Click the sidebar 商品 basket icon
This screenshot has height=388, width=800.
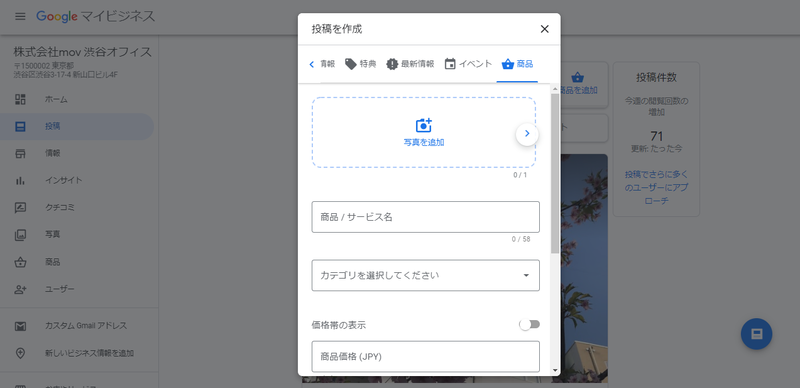point(20,262)
